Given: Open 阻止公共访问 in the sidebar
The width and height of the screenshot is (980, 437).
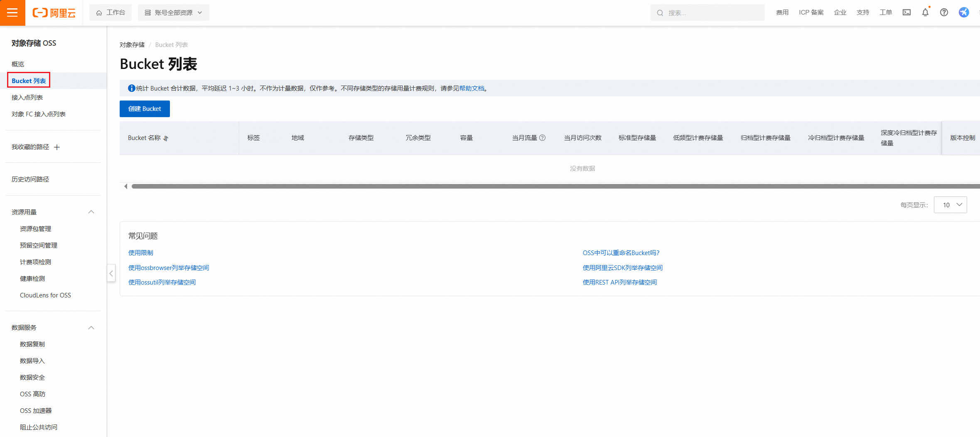Looking at the screenshot, I should pos(39,427).
